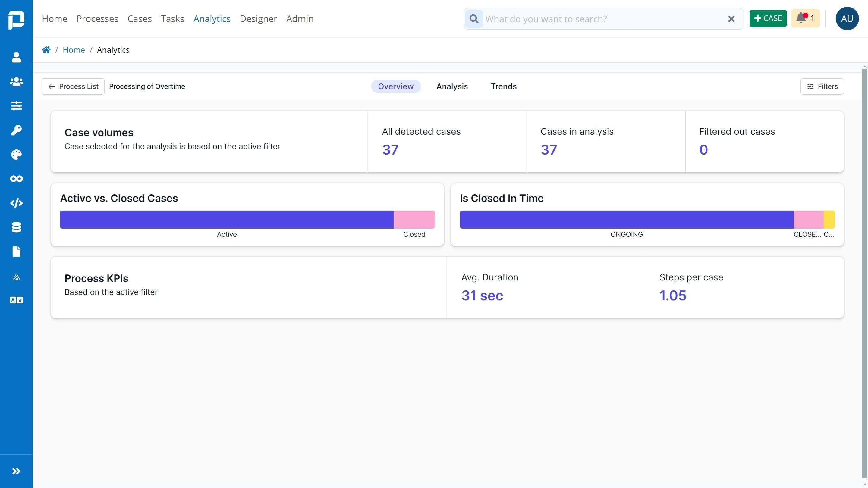868x488 pixels.
Task: Open the Groups sidebar icon
Action: tap(16, 82)
